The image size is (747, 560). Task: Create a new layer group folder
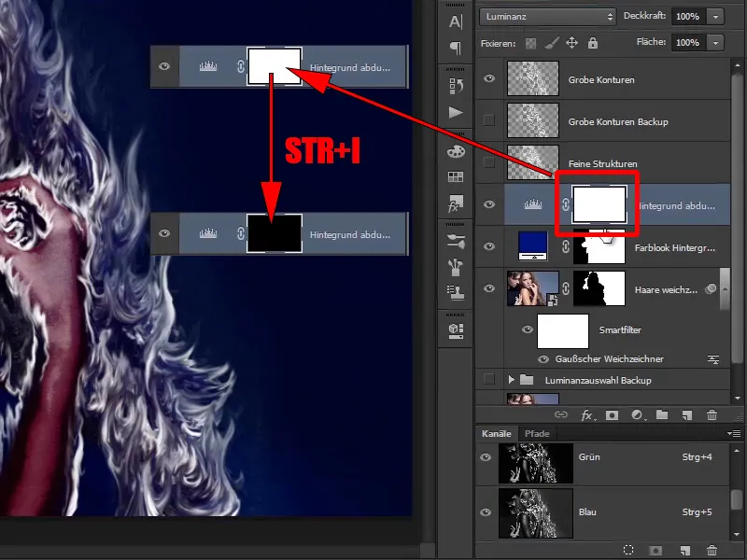[662, 414]
